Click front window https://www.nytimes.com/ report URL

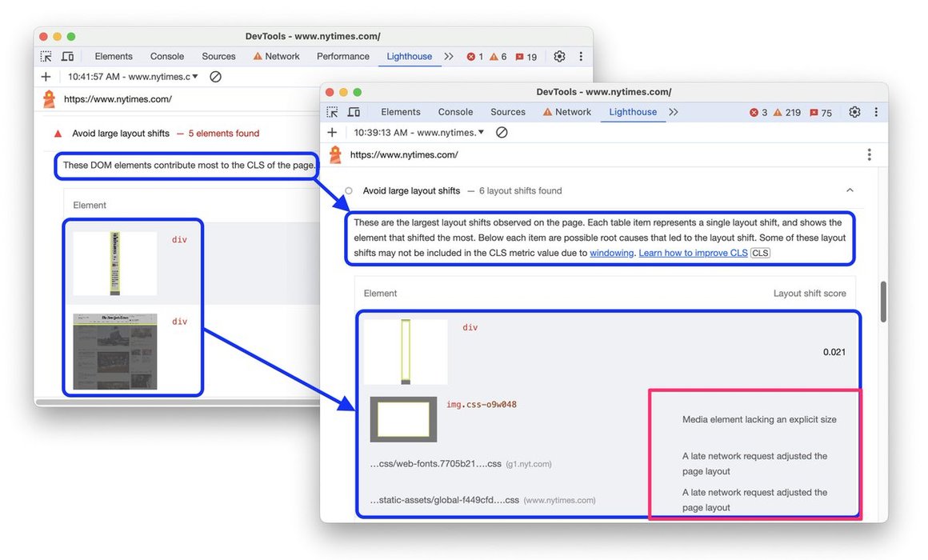pyautogui.click(x=404, y=154)
